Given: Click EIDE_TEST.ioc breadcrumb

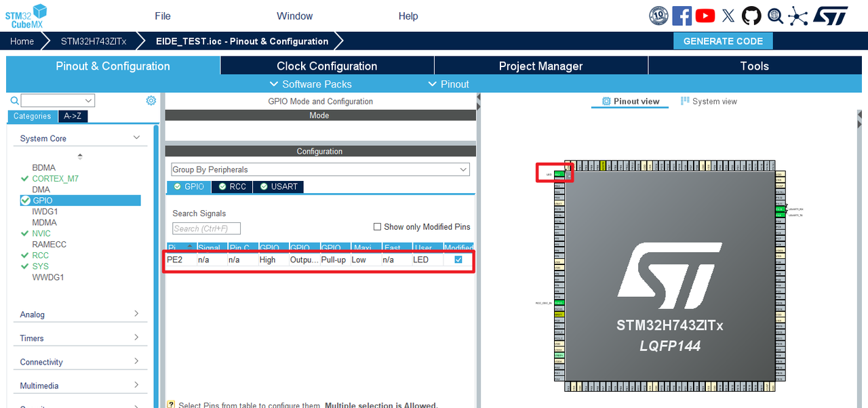Looking at the screenshot, I should (x=242, y=41).
